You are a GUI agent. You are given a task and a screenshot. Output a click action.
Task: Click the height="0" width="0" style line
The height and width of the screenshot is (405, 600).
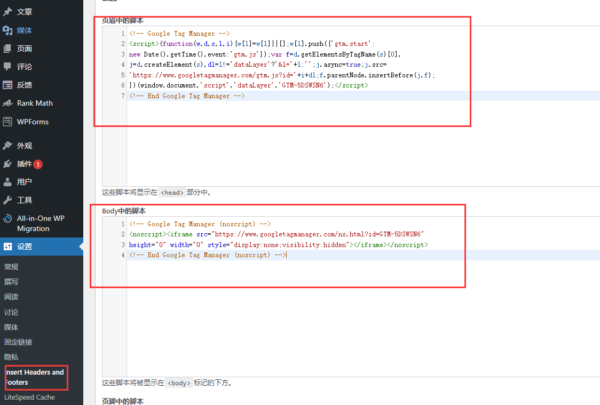coord(278,245)
